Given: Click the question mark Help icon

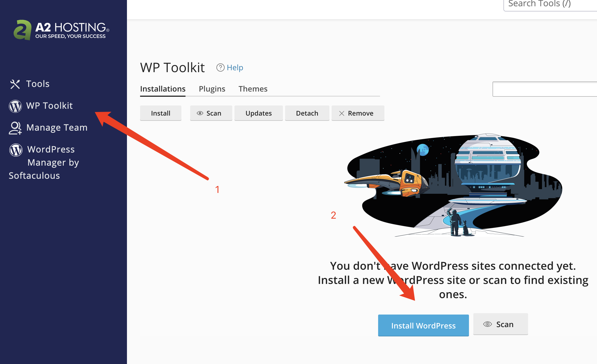Looking at the screenshot, I should pyautogui.click(x=220, y=67).
